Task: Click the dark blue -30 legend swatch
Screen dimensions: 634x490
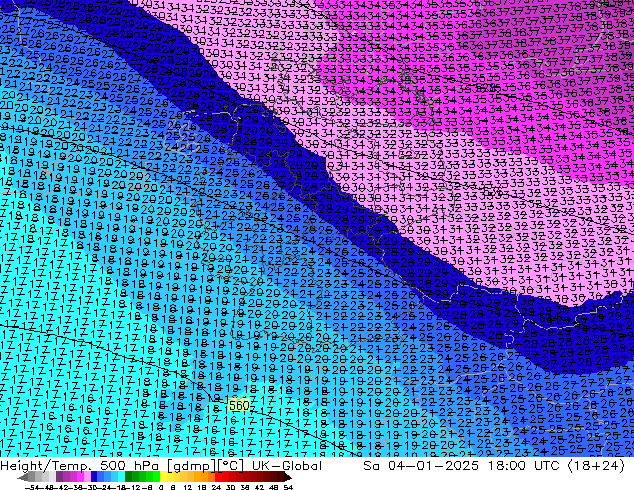Action: click(x=94, y=477)
